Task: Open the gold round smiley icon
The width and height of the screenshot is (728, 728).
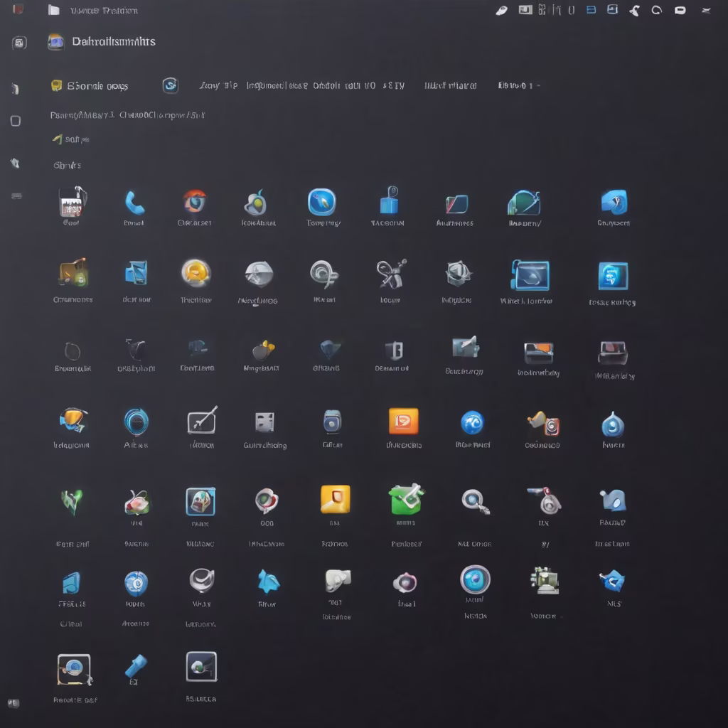Action: coord(196,273)
